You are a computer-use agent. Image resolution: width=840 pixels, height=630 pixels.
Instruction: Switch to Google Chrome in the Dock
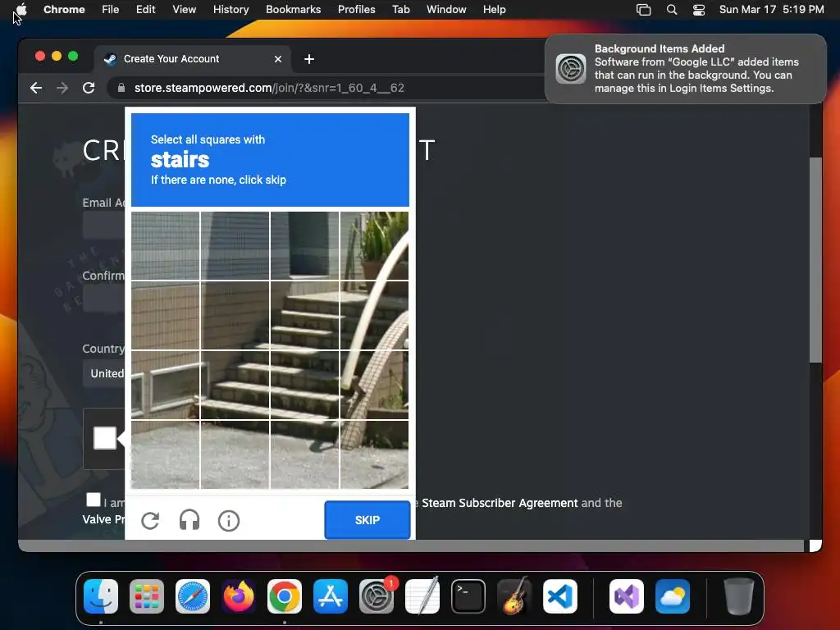coord(285,596)
